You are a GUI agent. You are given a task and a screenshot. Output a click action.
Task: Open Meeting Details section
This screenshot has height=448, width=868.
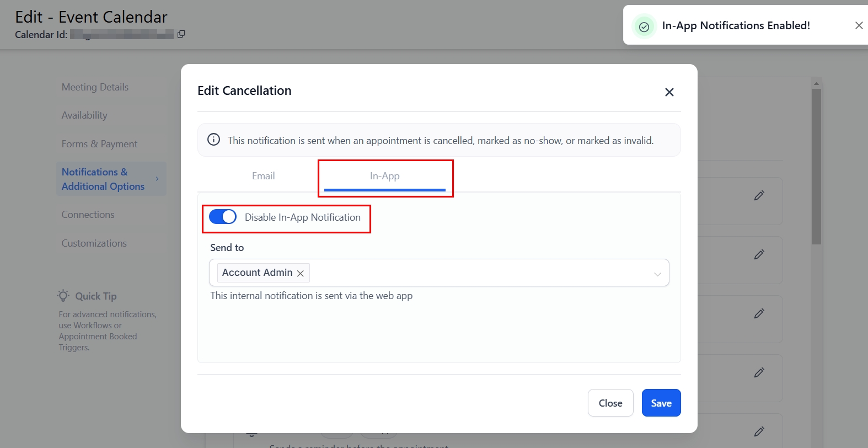pyautogui.click(x=95, y=87)
